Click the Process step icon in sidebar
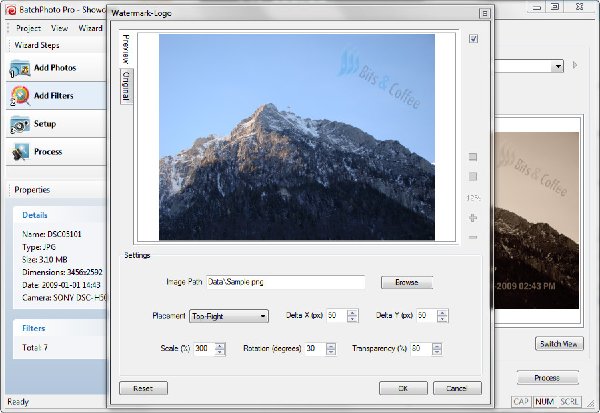Screen dimensions: 600x413 click(x=20, y=152)
